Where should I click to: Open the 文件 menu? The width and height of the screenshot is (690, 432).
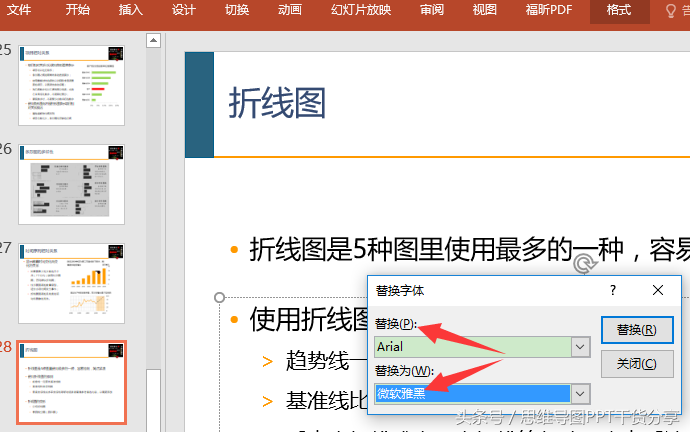[19, 10]
